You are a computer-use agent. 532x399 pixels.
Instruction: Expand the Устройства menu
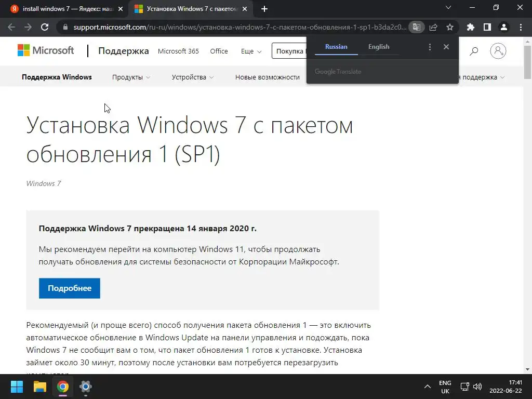tap(193, 77)
